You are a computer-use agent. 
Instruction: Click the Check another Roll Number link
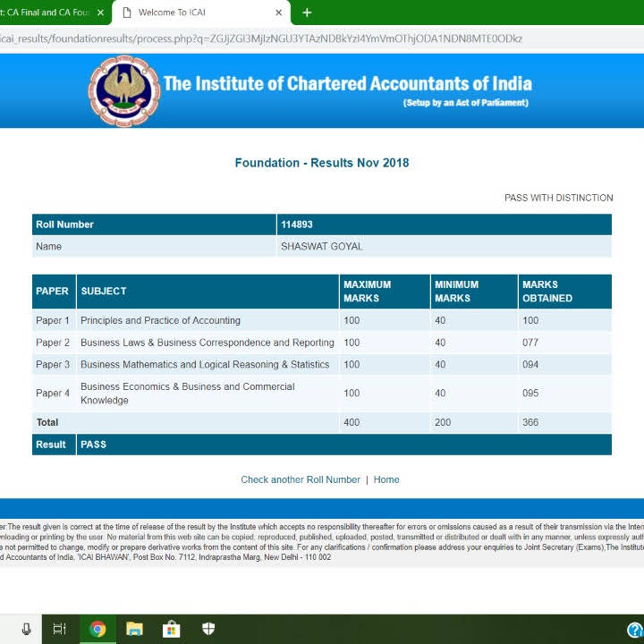pos(301,479)
